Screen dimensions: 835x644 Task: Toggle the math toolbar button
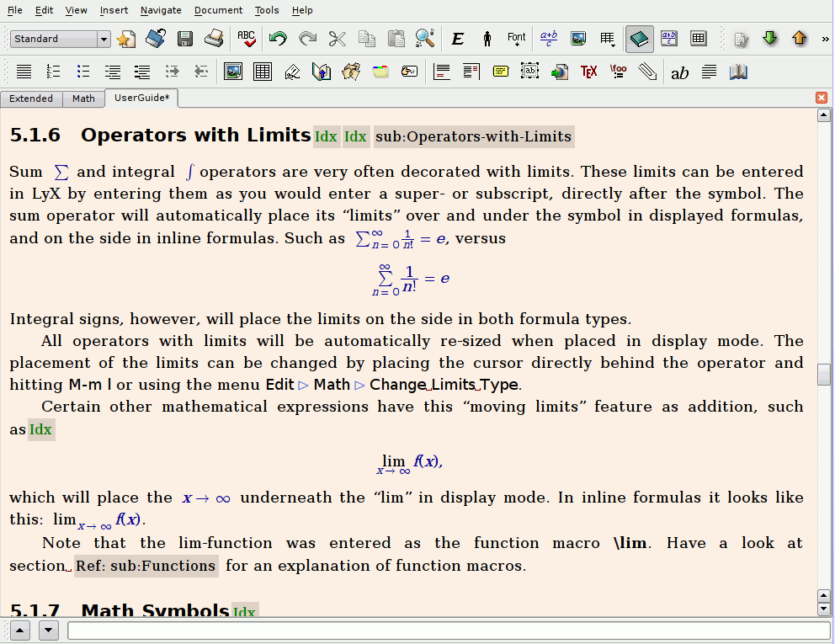click(669, 39)
